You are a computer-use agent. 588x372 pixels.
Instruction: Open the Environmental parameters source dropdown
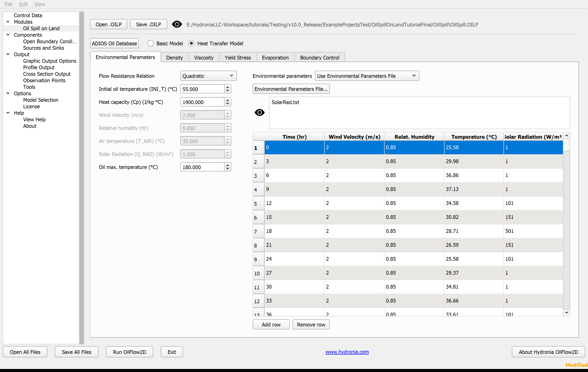pyautogui.click(x=367, y=76)
